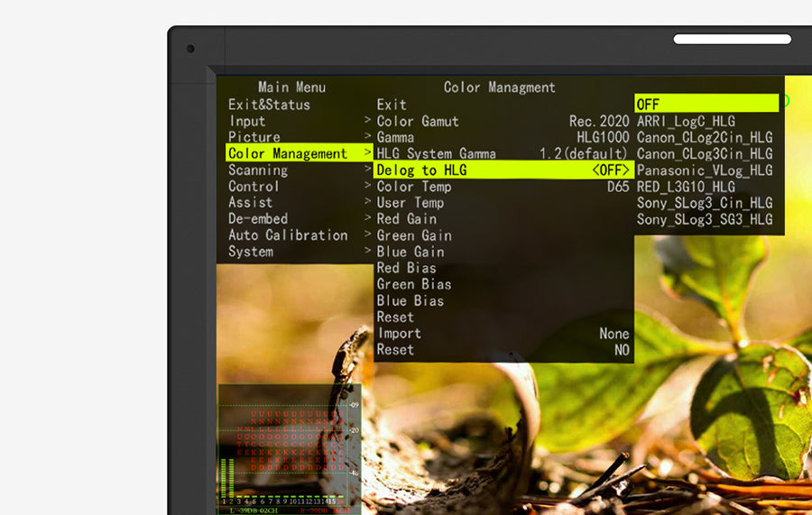This screenshot has height=515, width=812.
Task: Open the Assist menu item
Action: click(x=250, y=202)
